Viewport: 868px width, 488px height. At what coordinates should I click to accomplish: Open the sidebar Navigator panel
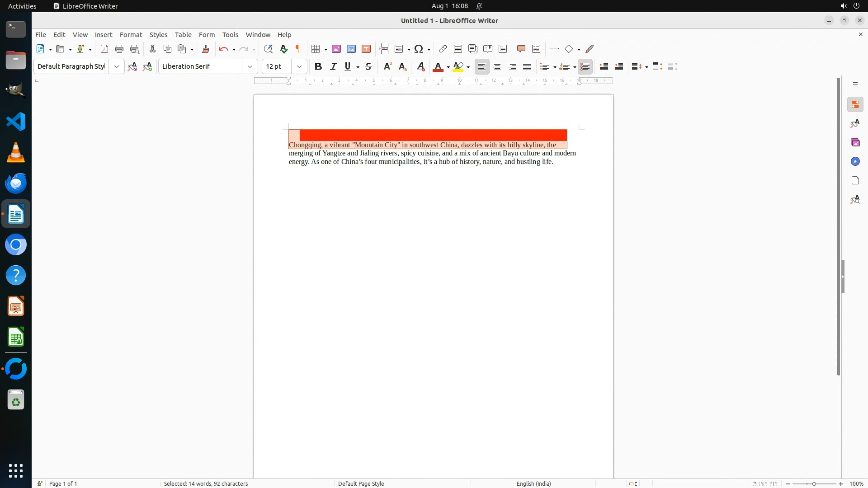coord(855,162)
